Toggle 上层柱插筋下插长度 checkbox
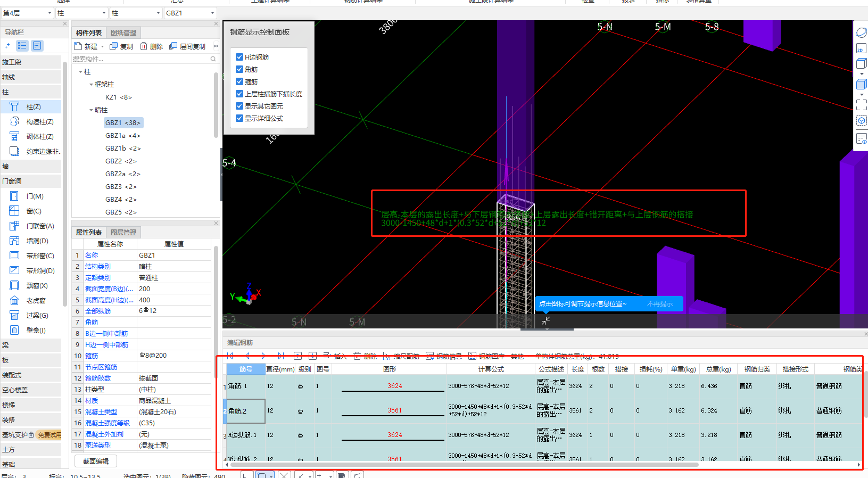 point(239,93)
